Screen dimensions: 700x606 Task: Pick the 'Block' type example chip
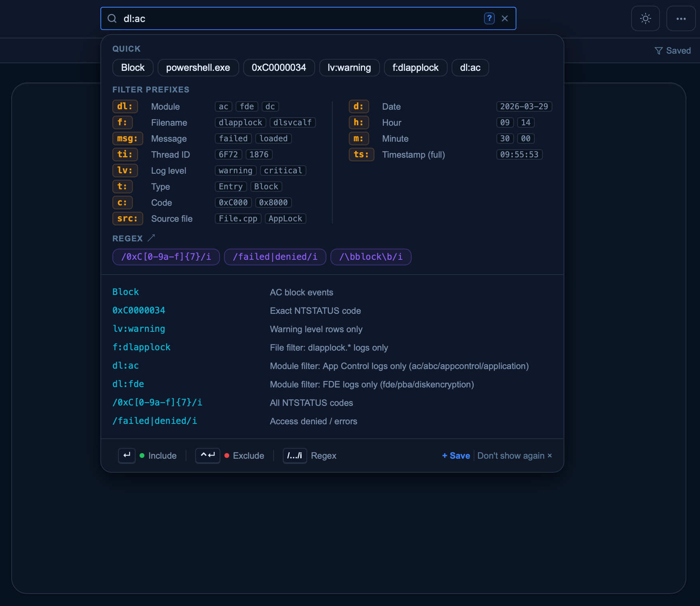[x=266, y=187]
